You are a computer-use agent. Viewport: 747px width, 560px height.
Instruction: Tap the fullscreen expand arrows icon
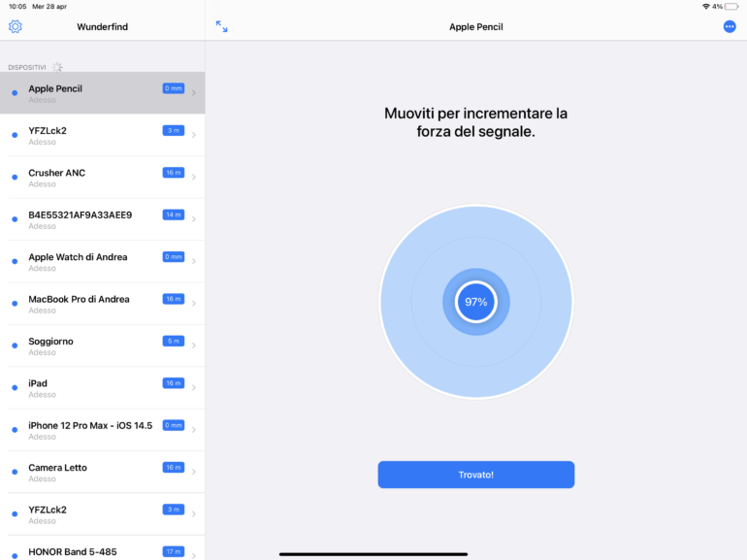tap(221, 26)
